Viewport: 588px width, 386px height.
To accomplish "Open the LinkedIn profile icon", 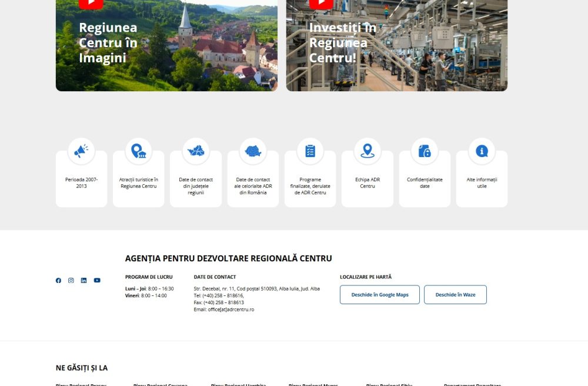I will coord(84,281).
